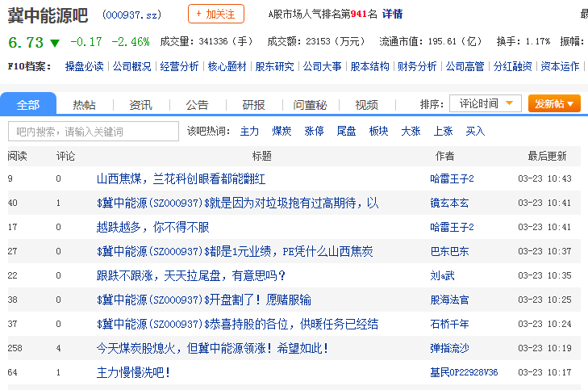View author 基民0P22928V36 profile
The image size is (588, 390).
point(464,372)
